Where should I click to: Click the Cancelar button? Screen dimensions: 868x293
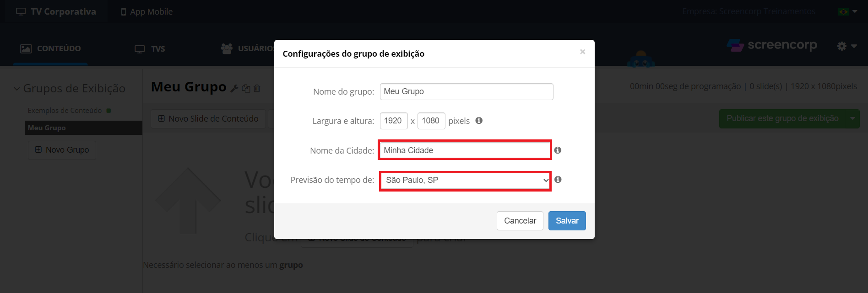[x=520, y=221]
